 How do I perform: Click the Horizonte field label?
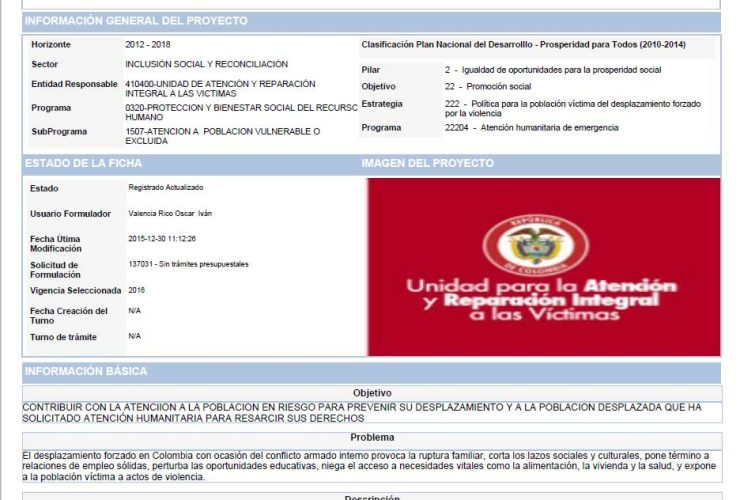coord(51,44)
